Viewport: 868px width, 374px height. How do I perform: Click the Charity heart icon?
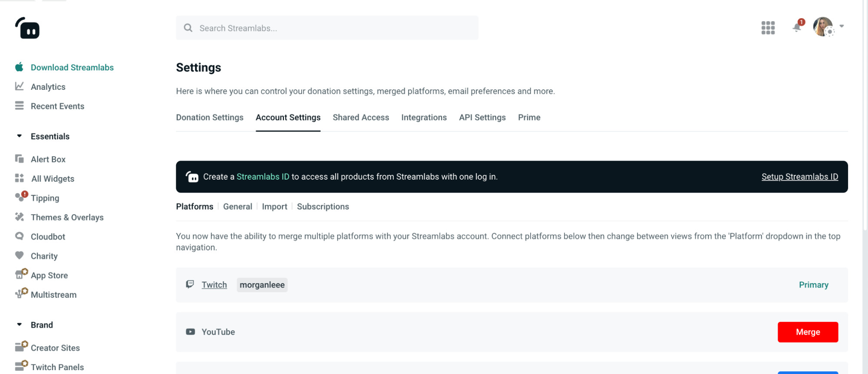tap(19, 255)
